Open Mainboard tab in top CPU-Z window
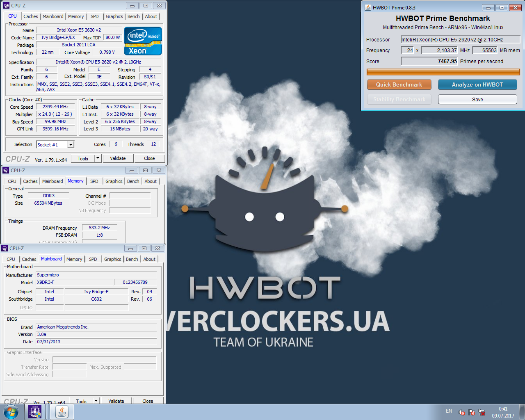The image size is (525, 420). [53, 16]
